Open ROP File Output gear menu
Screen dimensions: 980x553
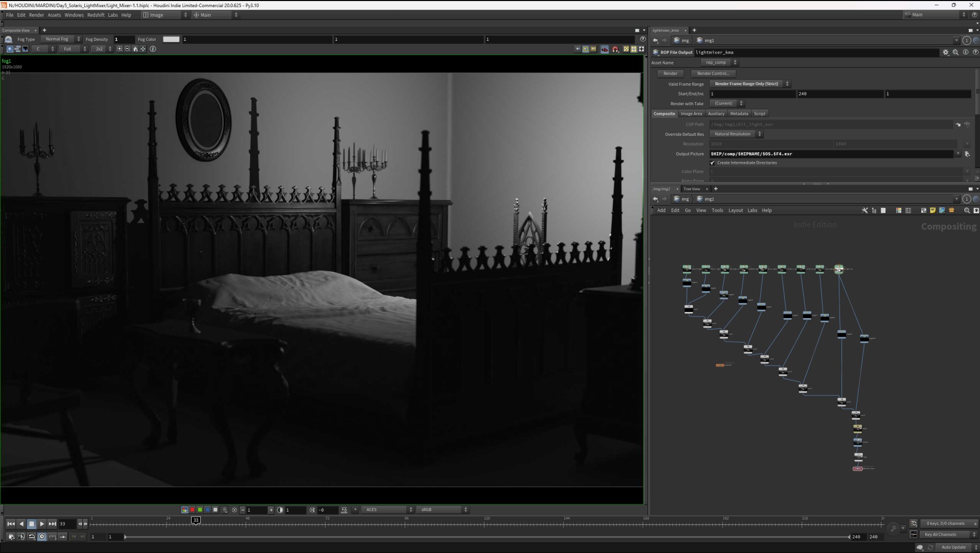click(x=946, y=52)
